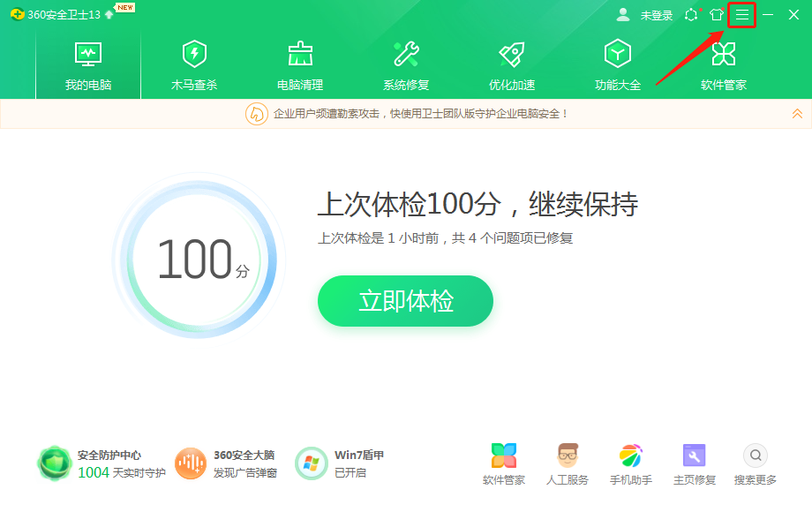The height and width of the screenshot is (512, 812).
Task: Launch 软件管家 colorful bottom icon
Action: click(x=504, y=456)
